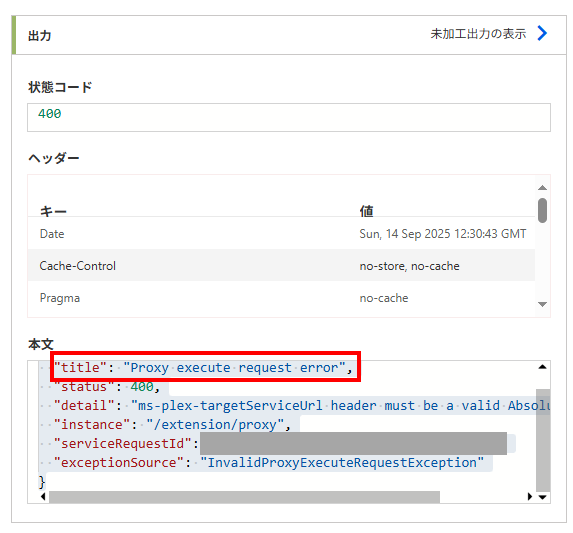The image size is (573, 533).
Task: Click header table scroll up arrow
Action: click(543, 188)
